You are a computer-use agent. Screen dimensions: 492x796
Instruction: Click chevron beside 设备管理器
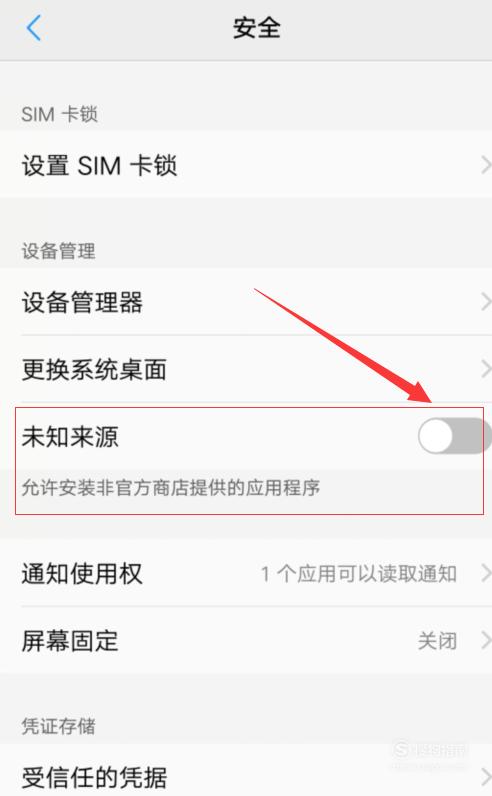tap(486, 302)
